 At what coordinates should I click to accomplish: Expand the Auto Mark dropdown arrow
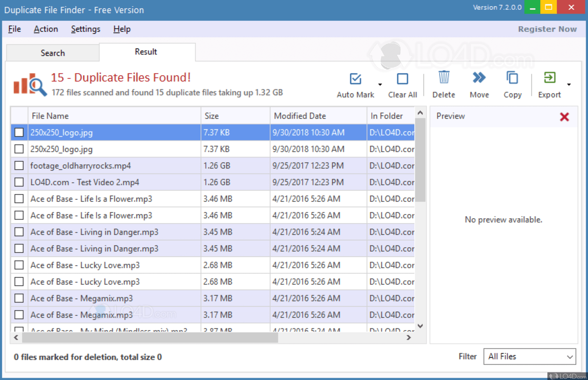tap(380, 84)
